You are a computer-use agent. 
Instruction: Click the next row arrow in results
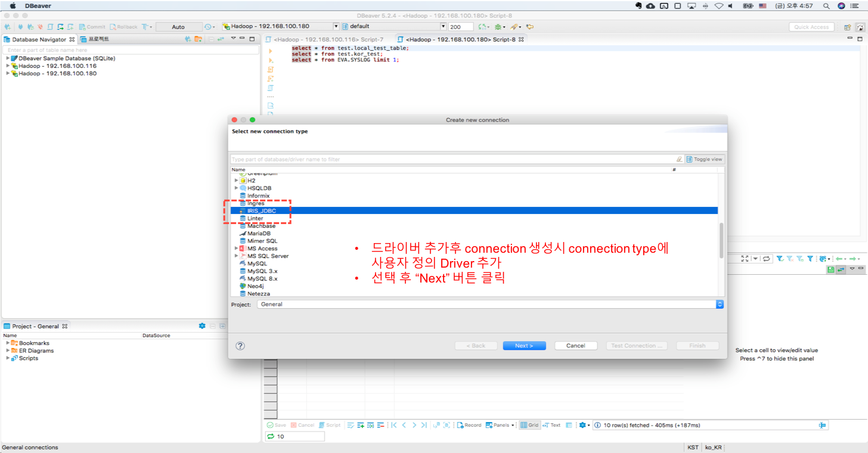[414, 425]
